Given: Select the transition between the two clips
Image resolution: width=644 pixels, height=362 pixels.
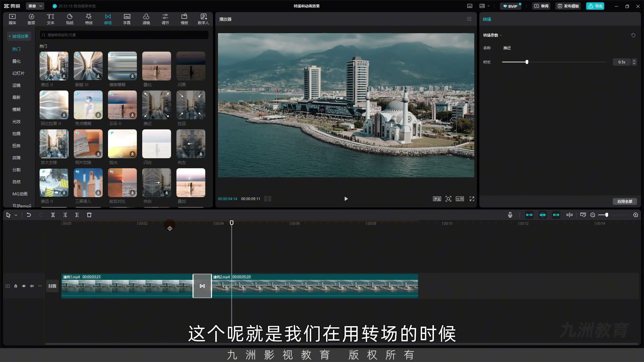Looking at the screenshot, I should [202, 286].
